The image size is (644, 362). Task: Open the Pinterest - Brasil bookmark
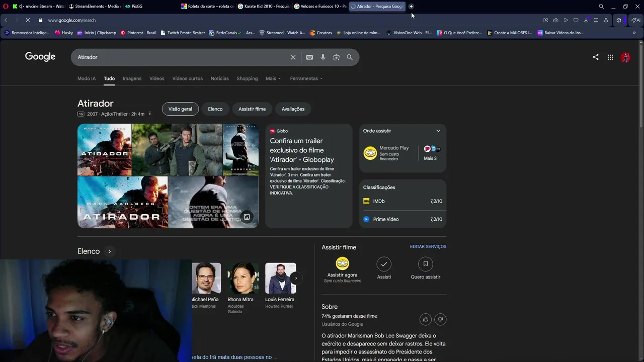coord(138,33)
